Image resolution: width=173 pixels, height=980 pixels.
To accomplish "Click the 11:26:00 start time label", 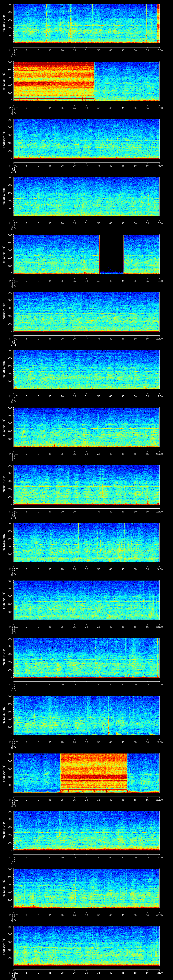I will click(x=13, y=742).
